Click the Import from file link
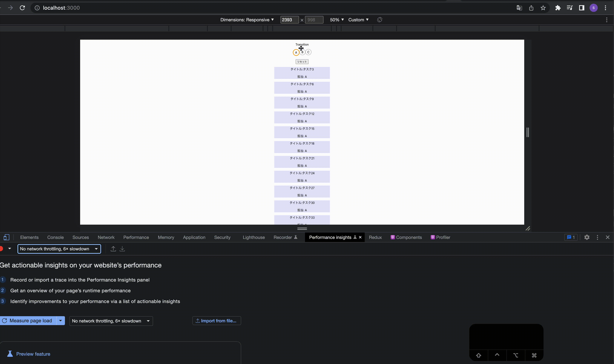This screenshot has width=614, height=364. 216,321
